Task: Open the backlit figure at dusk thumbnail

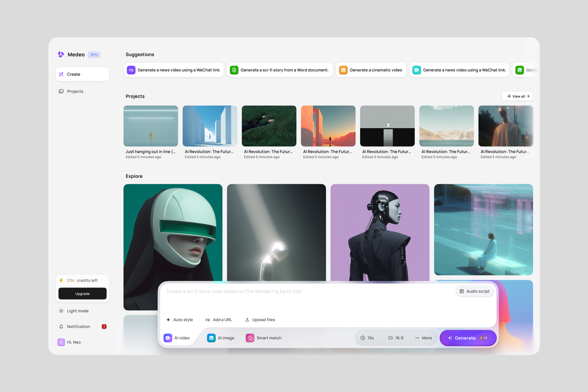Action: click(x=505, y=126)
